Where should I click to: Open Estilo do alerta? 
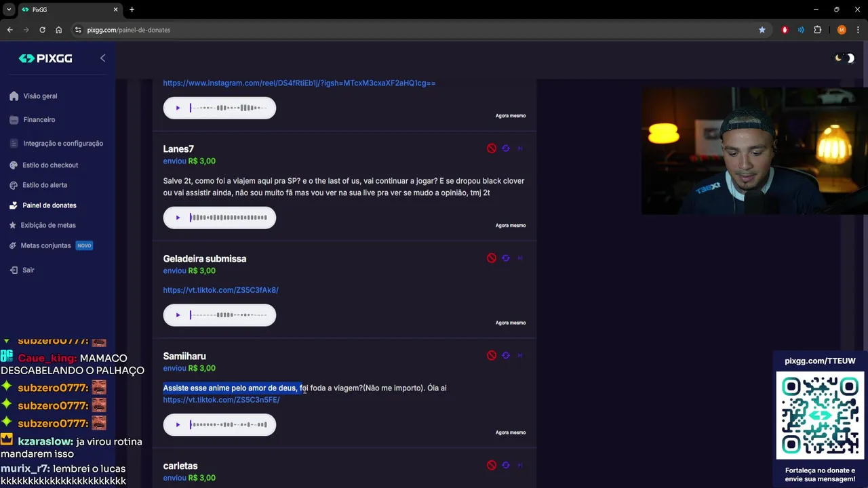coord(39,185)
